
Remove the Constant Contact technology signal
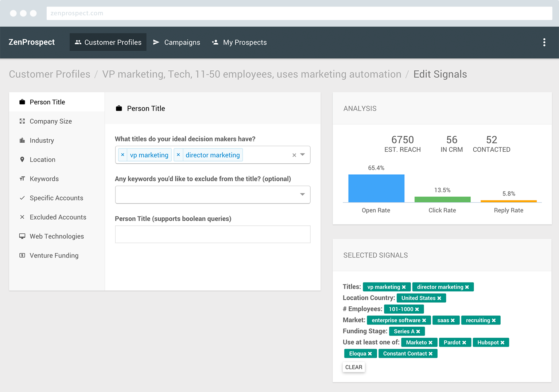tap(431, 354)
